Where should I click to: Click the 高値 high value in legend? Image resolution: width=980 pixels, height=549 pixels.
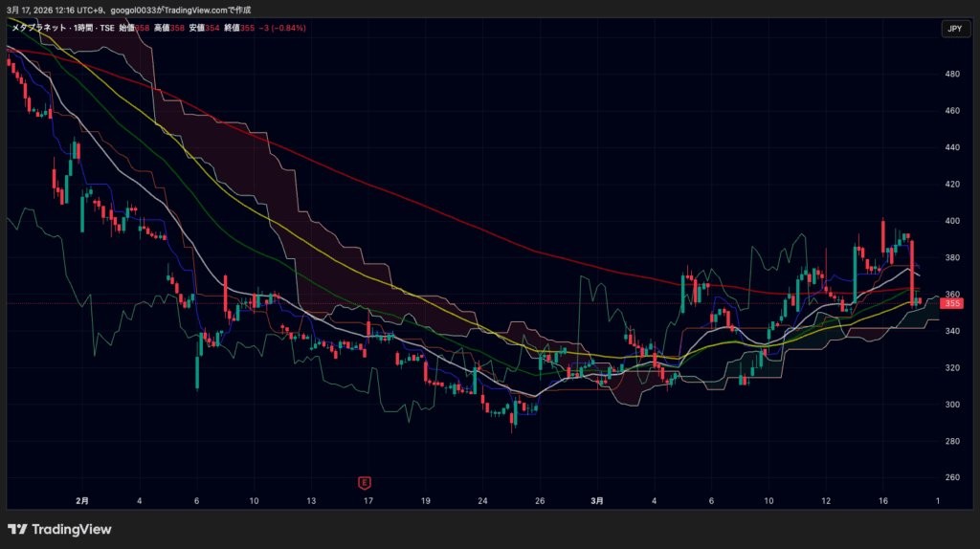[178, 29]
